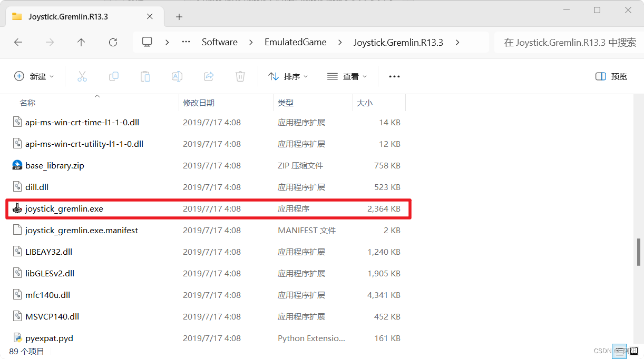This screenshot has width=644, height=359.
Task: Sort by 类型 column header
Action: tap(286, 103)
